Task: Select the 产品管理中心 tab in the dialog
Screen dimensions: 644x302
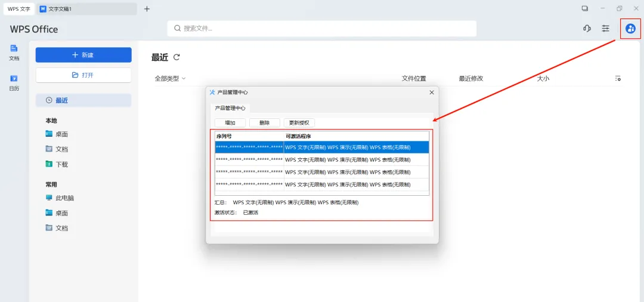Action: [230, 108]
